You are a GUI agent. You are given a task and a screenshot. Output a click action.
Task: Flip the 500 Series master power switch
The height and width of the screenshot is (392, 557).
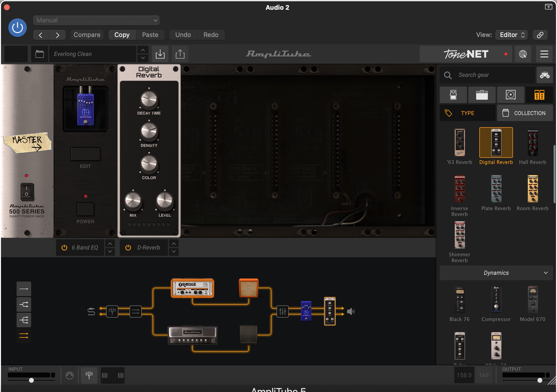[27, 192]
